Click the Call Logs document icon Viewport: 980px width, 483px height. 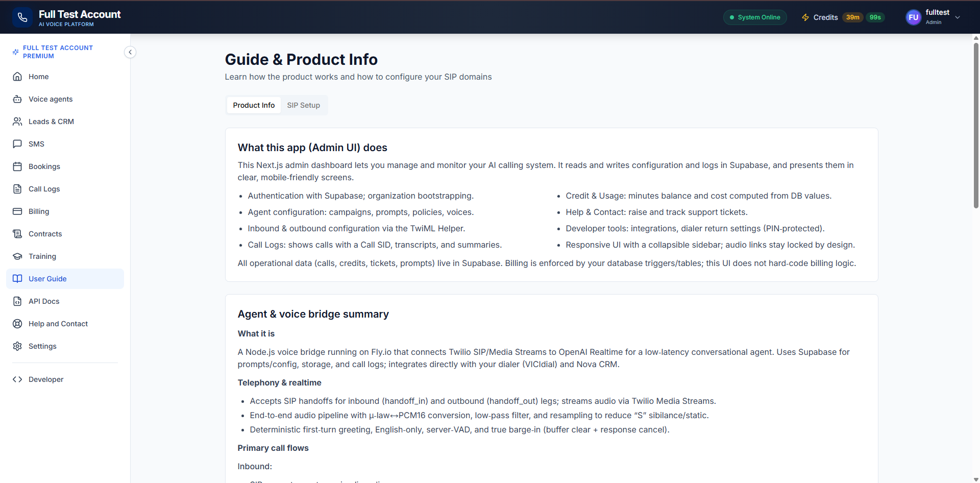pyautogui.click(x=17, y=189)
